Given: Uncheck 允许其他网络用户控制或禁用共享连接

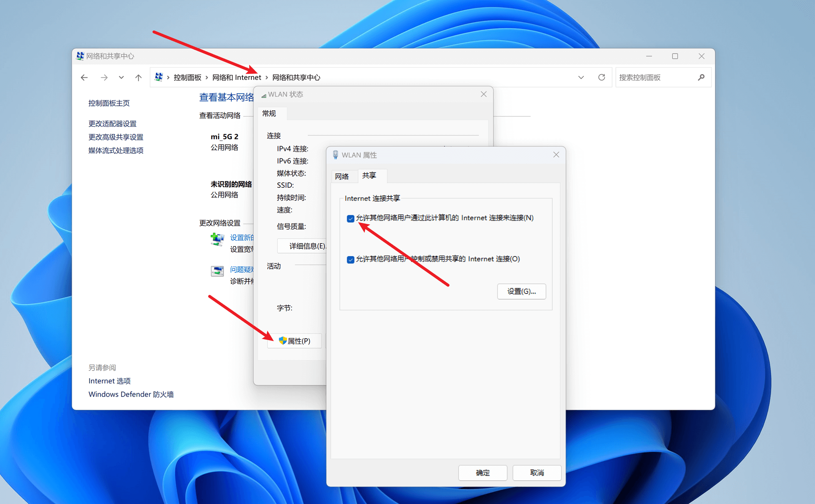Looking at the screenshot, I should 350,259.
